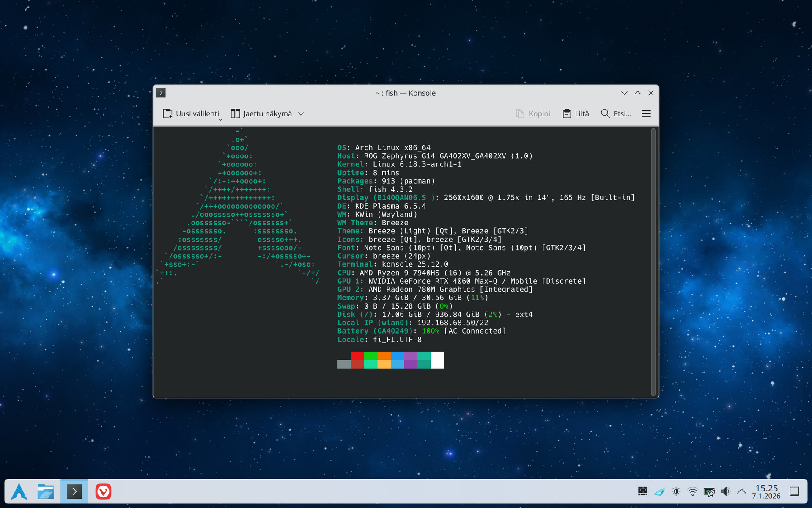Image resolution: width=812 pixels, height=508 pixels.
Task: Select the Konsole terminal taskbar entry
Action: coord(74,491)
